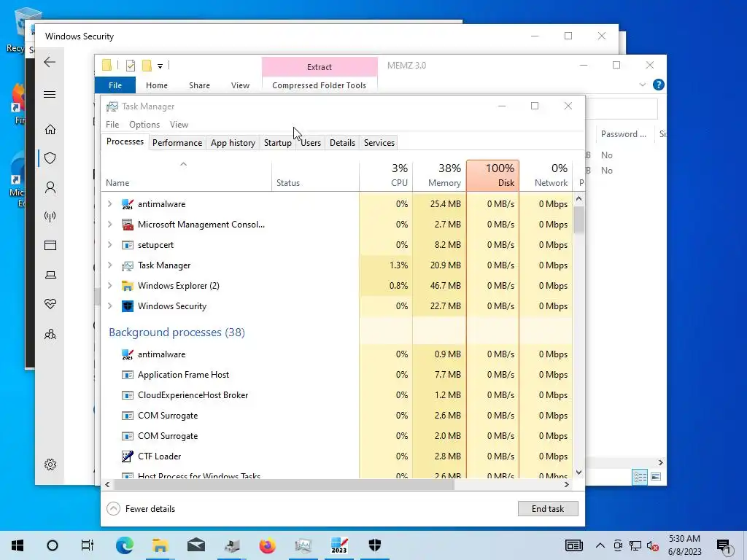Screen dimensions: 747x560
Task: Expand the Task Manager process row
Action: 110,265
